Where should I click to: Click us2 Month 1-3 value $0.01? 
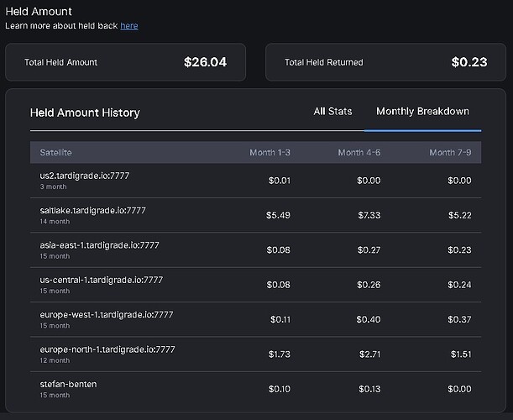click(280, 181)
